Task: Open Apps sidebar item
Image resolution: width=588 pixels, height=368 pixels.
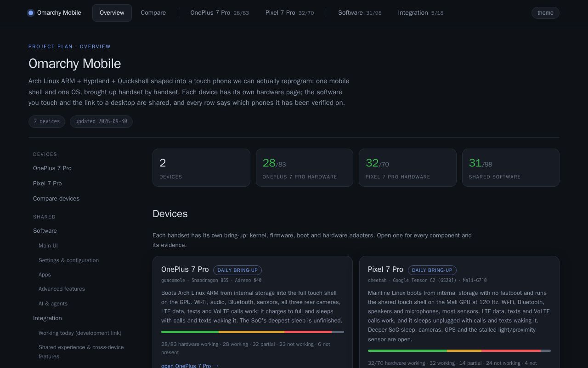Action: coord(45,275)
